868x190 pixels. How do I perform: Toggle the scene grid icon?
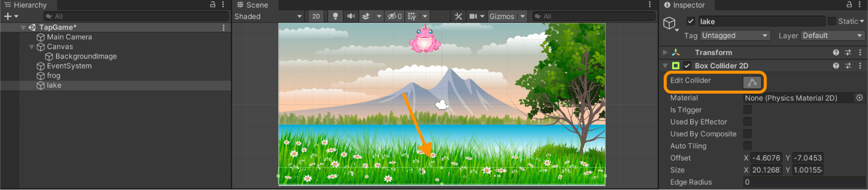click(x=412, y=16)
